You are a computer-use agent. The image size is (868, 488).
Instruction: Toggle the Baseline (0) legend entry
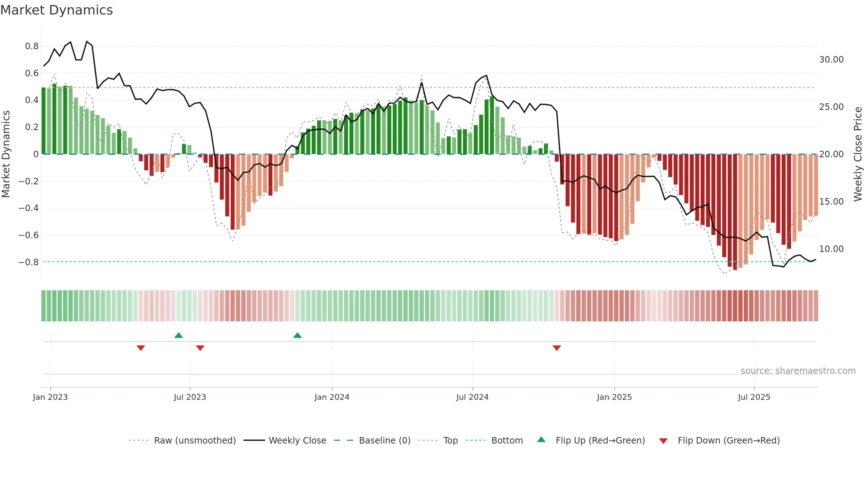(x=372, y=440)
